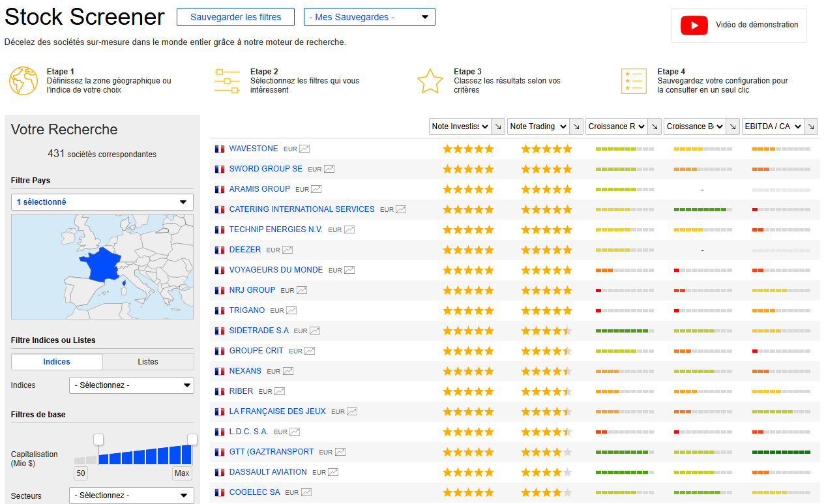
Task: Expand the Secteurs dropdown
Action: (131, 496)
